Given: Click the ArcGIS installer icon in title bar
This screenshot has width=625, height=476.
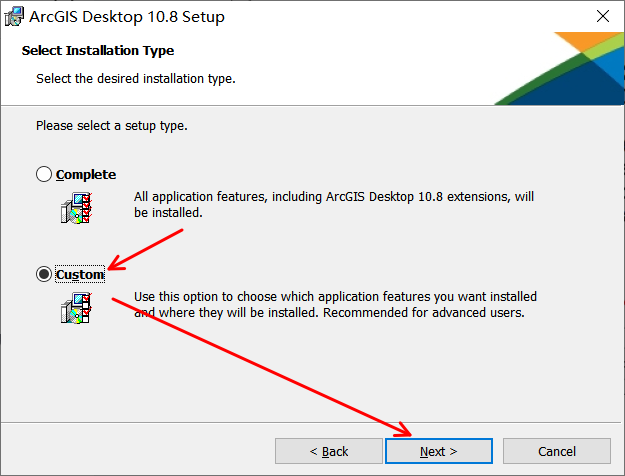Looking at the screenshot, I should [x=14, y=17].
